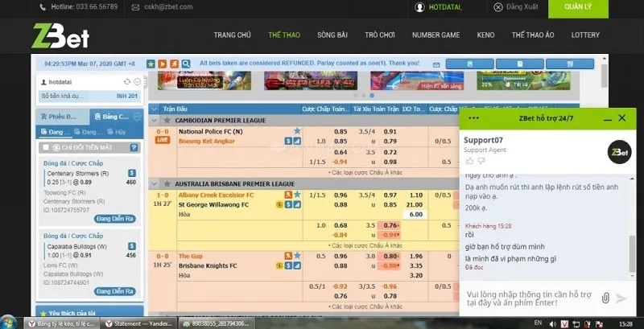The width and height of the screenshot is (644, 329).
Task: Collapse the Cambodian Premier League section
Action: point(167,119)
